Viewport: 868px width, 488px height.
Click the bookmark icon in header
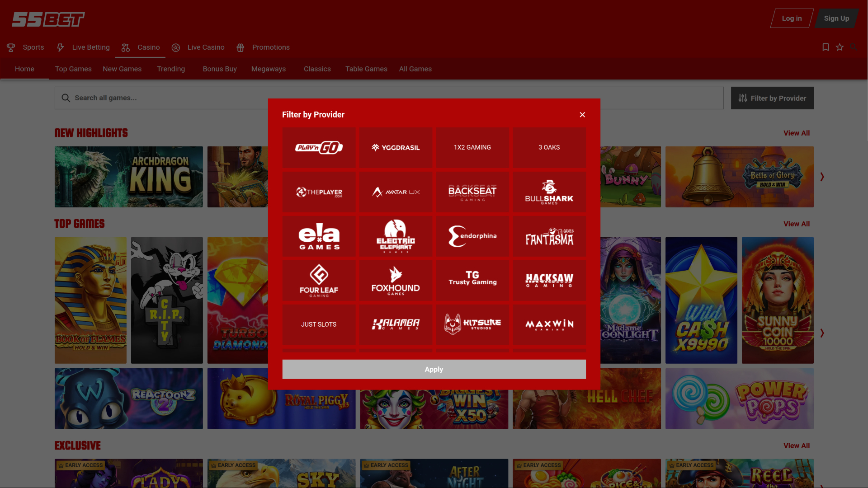[826, 47]
